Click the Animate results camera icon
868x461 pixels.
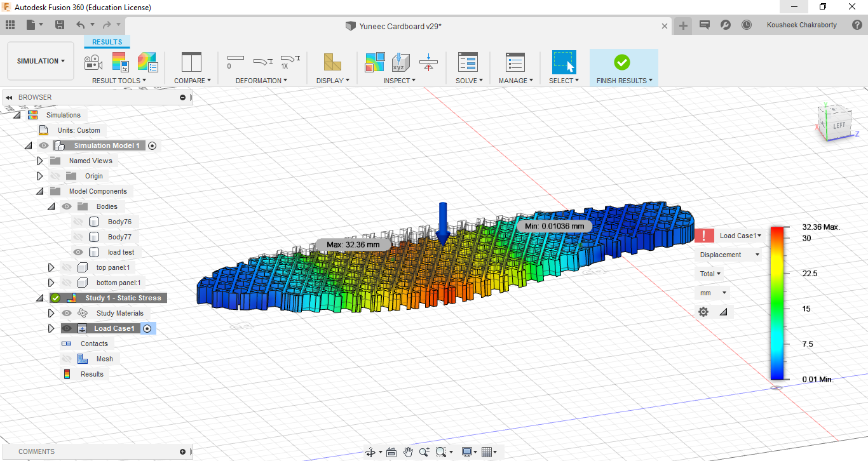coord(93,62)
